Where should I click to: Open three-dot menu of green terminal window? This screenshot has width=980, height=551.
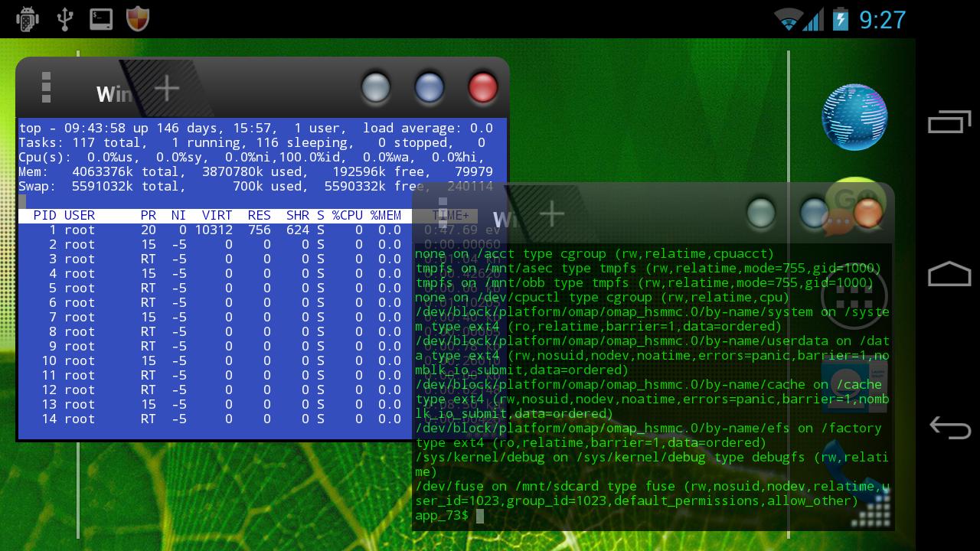click(443, 213)
